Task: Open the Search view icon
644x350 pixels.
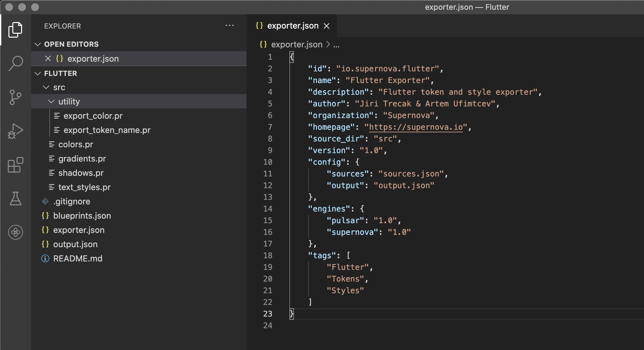Action: tap(15, 63)
